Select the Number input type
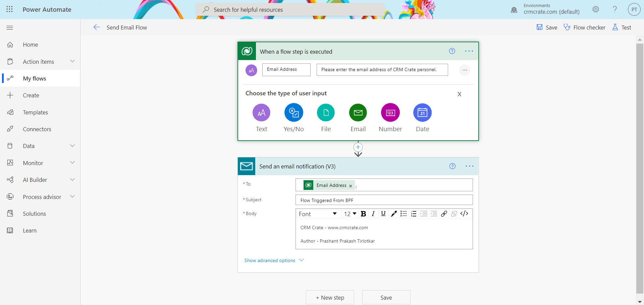Screen dimensions: 644x305 click(x=390, y=113)
